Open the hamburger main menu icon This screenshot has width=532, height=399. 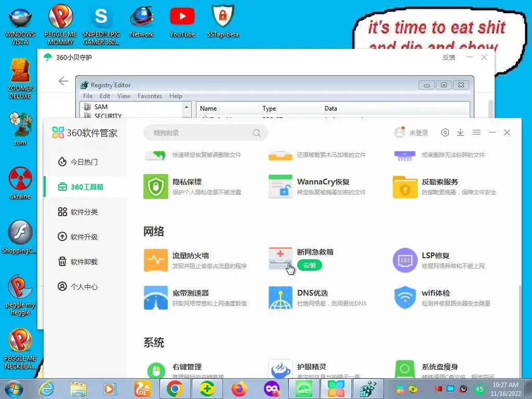[x=476, y=132]
